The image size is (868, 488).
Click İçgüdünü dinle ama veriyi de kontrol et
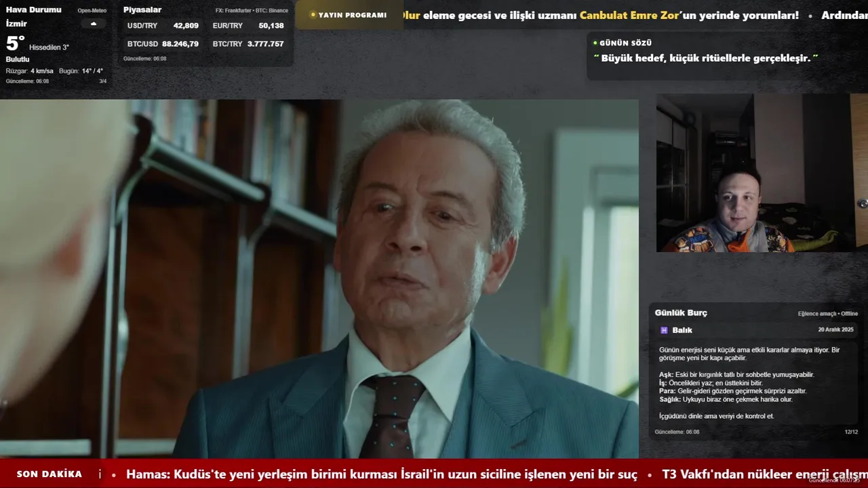pos(716,416)
